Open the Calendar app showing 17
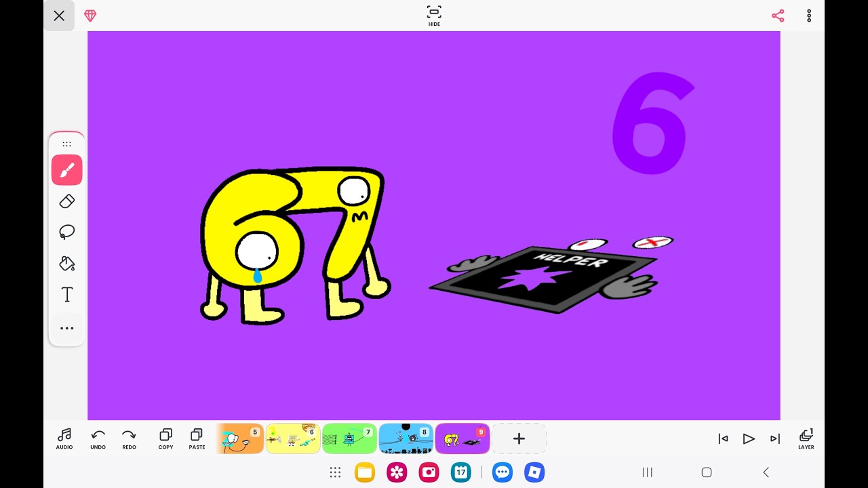The image size is (868, 488). pos(461,472)
